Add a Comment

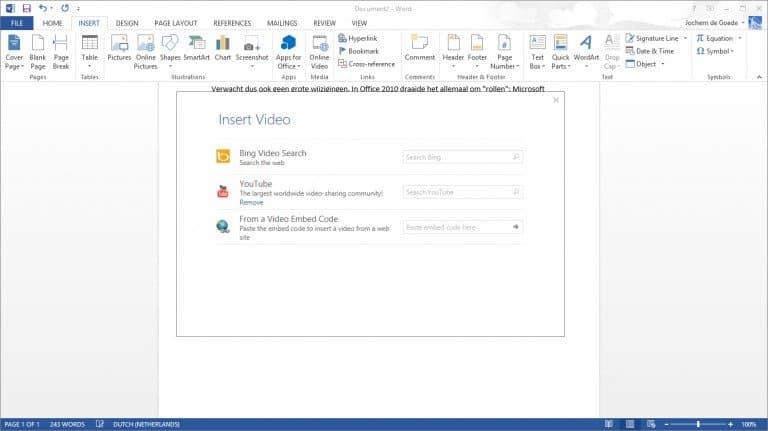click(x=420, y=49)
